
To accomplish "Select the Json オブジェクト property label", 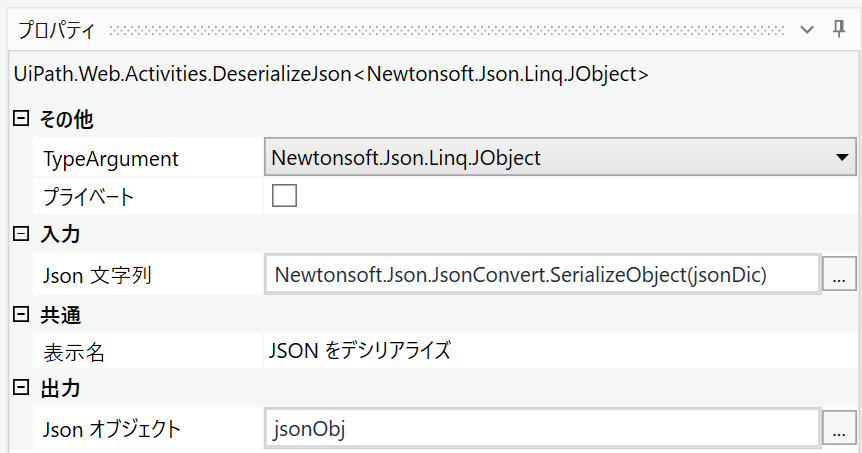I will [x=112, y=430].
